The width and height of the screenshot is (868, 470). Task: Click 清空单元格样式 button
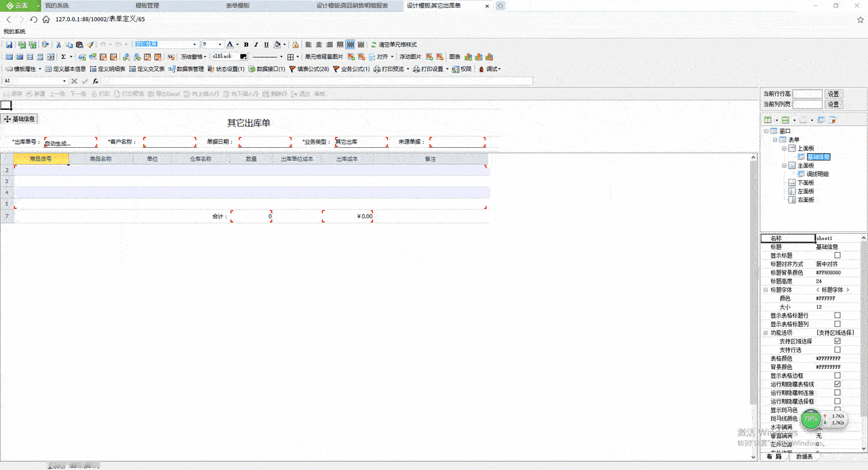click(393, 45)
